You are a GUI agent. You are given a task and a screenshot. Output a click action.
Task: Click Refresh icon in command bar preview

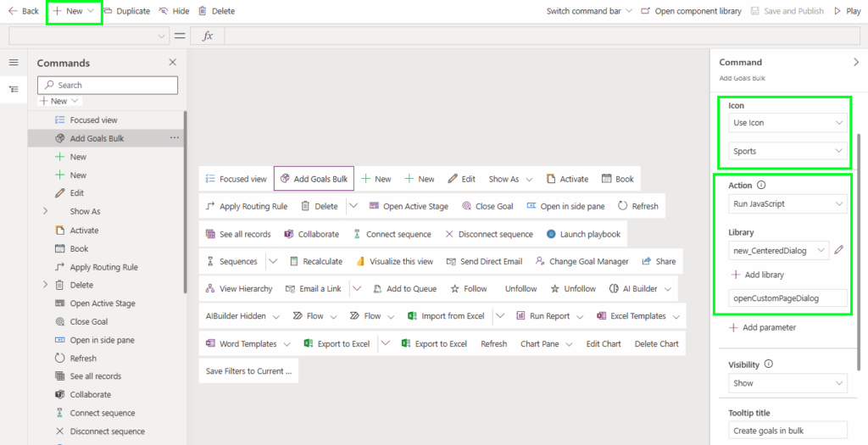(623, 206)
